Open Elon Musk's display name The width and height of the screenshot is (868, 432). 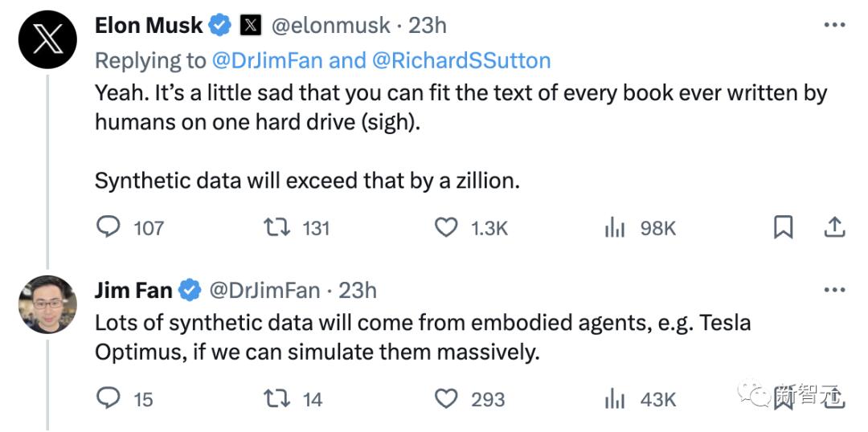(149, 26)
